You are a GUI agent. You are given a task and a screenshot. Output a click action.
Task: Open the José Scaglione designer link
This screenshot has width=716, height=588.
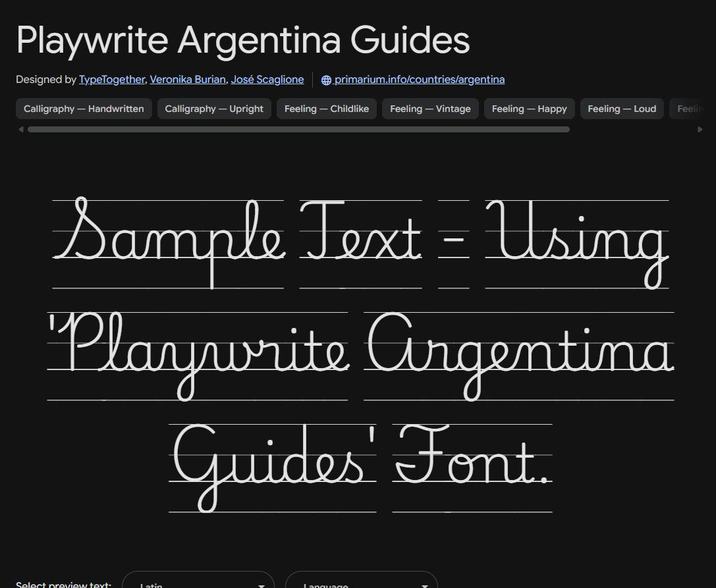[267, 80]
